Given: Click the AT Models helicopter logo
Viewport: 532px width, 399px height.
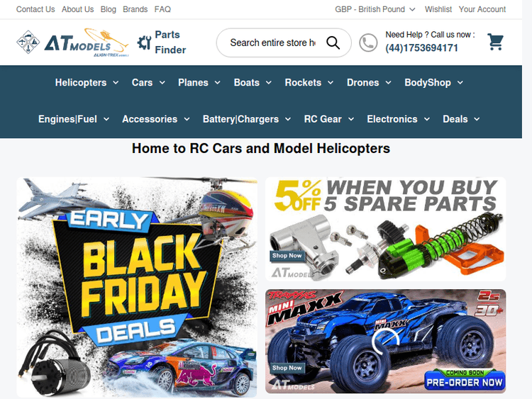Looking at the screenshot, I should tap(87, 43).
